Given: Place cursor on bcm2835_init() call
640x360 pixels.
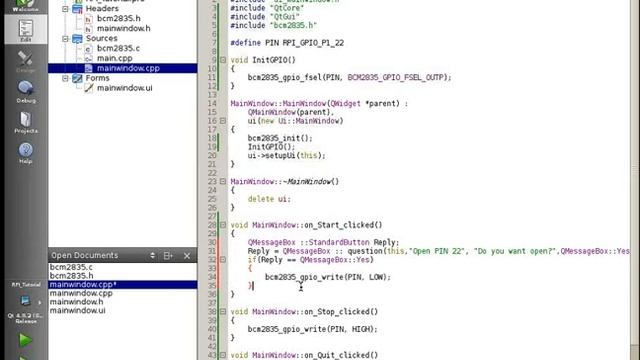Looking at the screenshot, I should pos(280,138).
